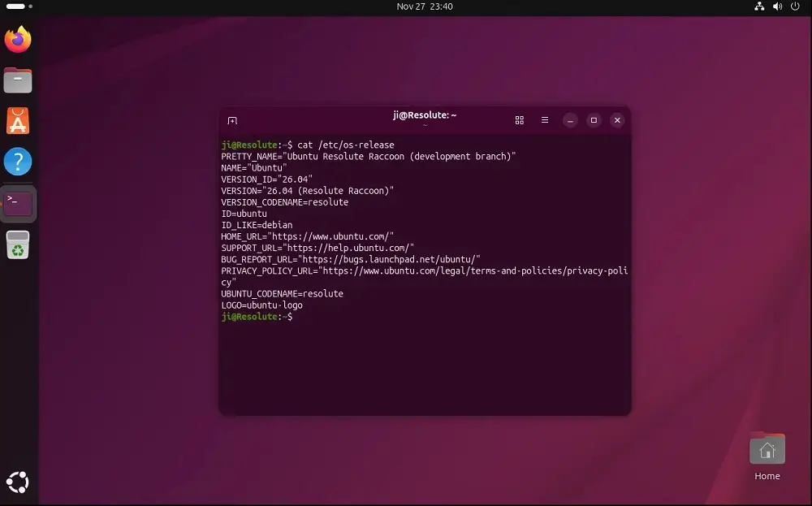The width and height of the screenshot is (812, 506).
Task: Open a new tab in Terminal
Action: [232, 119]
